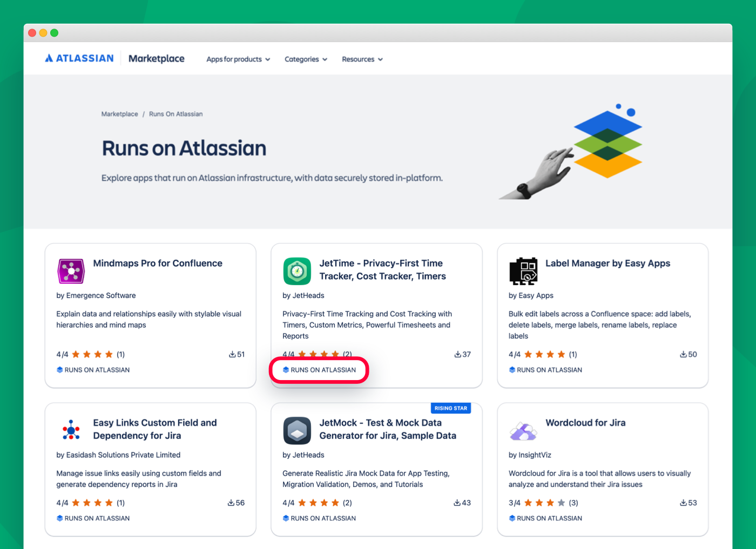Image resolution: width=756 pixels, height=549 pixels.
Task: Open the Marketplace breadcrumb link
Action: (119, 114)
